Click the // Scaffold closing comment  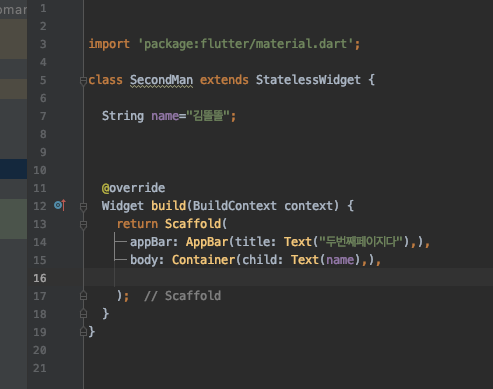tap(182, 296)
